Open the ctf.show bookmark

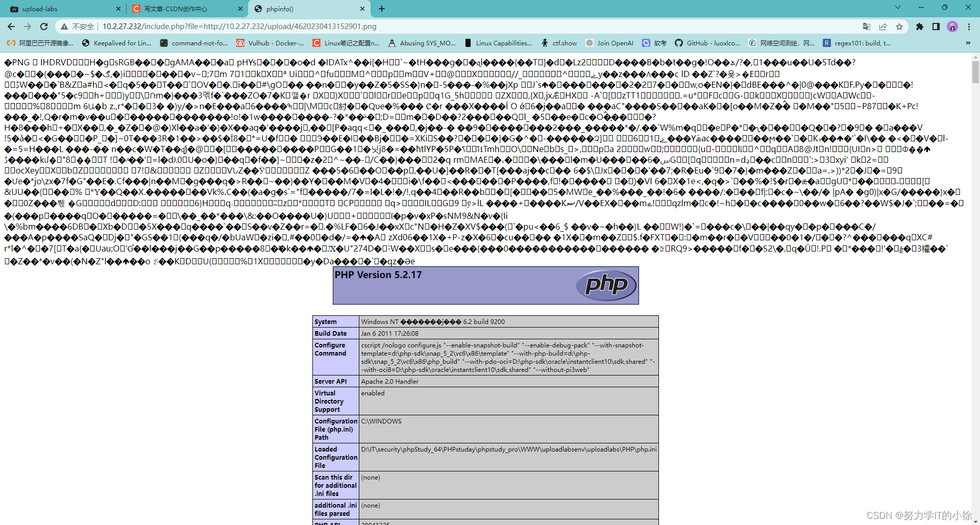click(559, 43)
